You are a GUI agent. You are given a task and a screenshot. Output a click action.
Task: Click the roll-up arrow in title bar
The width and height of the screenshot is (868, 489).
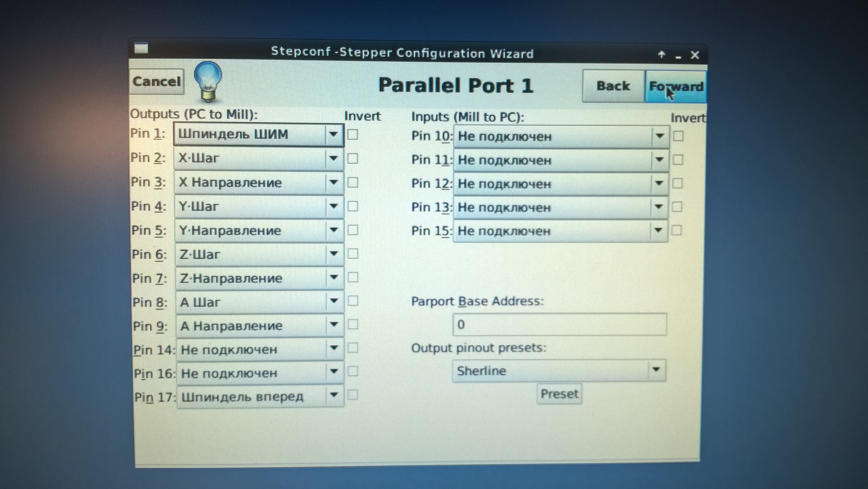point(661,54)
